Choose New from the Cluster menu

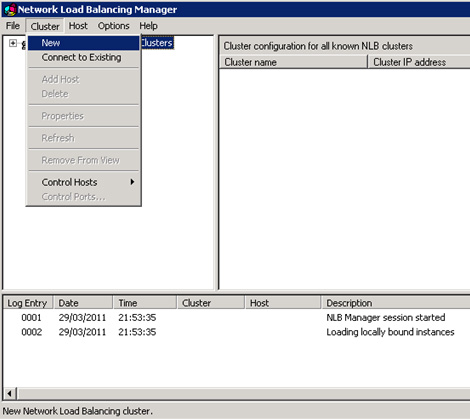(x=83, y=43)
